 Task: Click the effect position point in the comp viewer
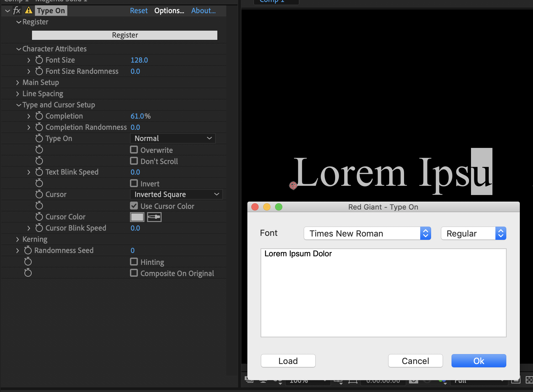coord(293,185)
